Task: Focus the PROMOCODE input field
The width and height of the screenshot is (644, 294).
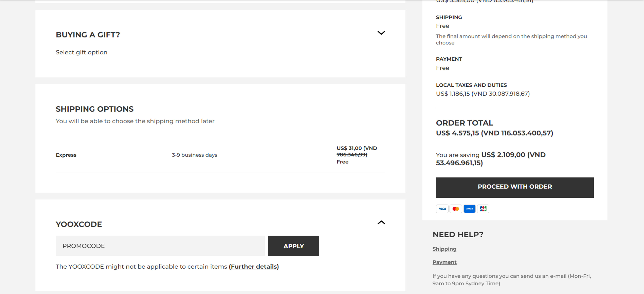Action: pos(160,246)
